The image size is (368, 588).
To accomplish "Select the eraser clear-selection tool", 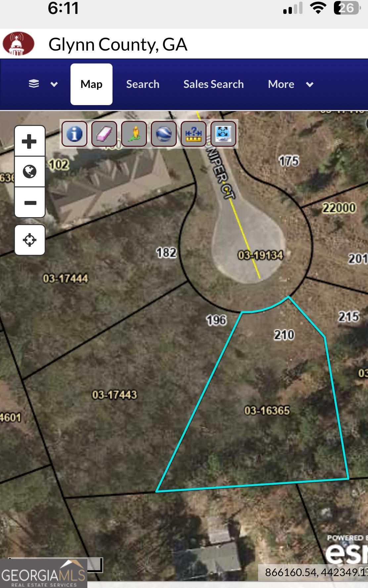I will pyautogui.click(x=104, y=134).
